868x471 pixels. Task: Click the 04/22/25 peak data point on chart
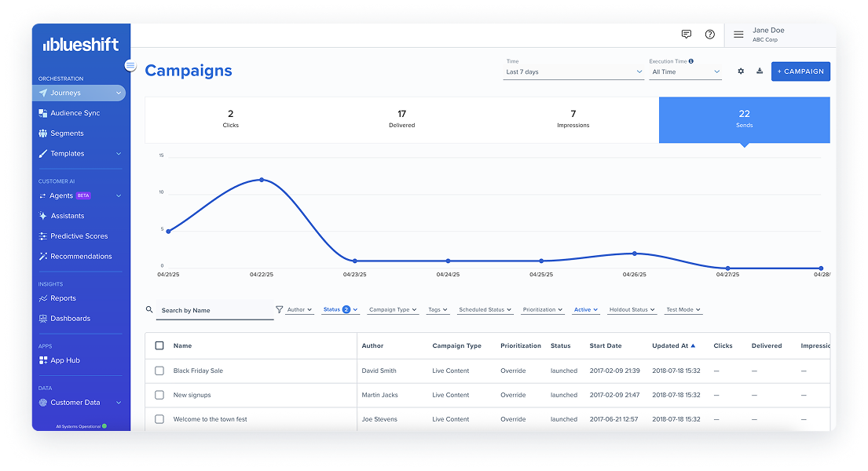(x=262, y=180)
